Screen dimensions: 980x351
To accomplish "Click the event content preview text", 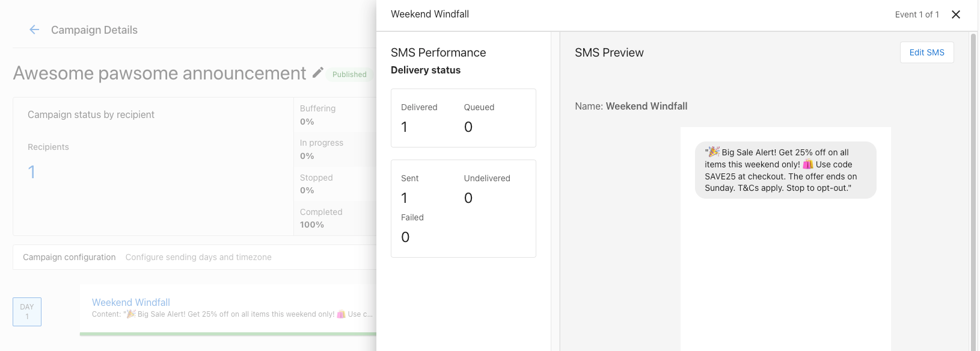I will 232,314.
